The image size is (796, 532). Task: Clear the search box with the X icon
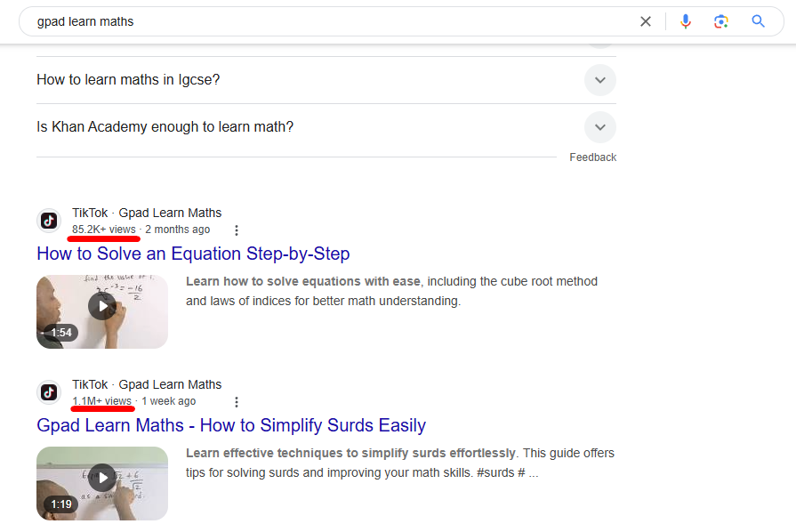click(x=645, y=21)
